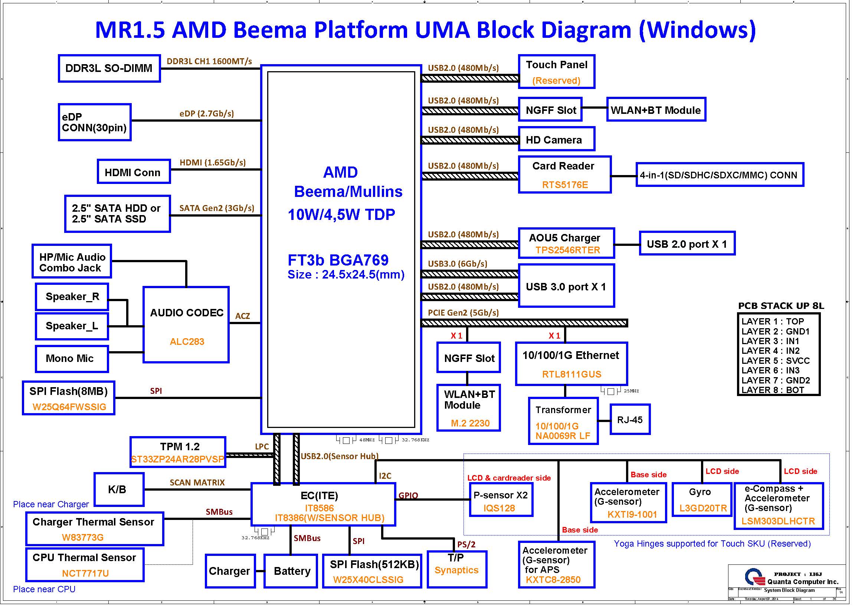Select the "4-in-1(SD/SDHC/SDXC/MMC) CONN" block
868x613 pixels.
coord(720,175)
